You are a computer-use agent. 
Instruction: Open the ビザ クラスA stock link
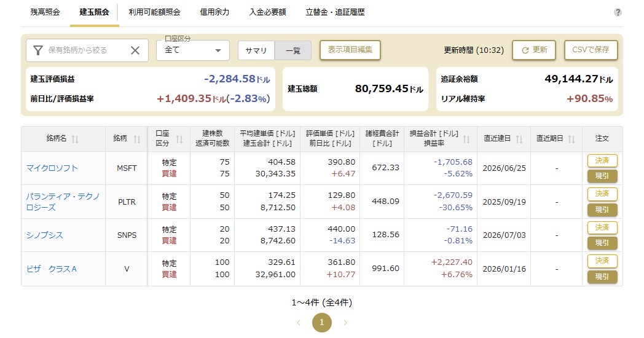pos(52,269)
